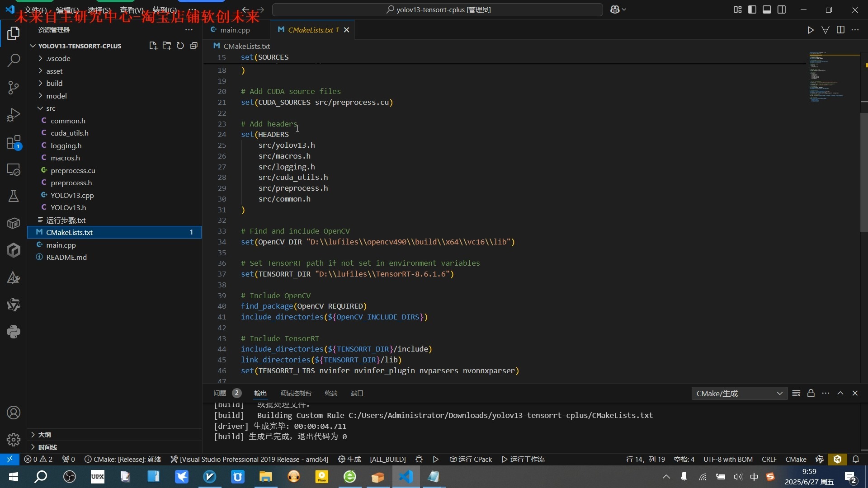The image size is (868, 488).
Task: Open the Run and Debug view
Action: tap(13, 115)
